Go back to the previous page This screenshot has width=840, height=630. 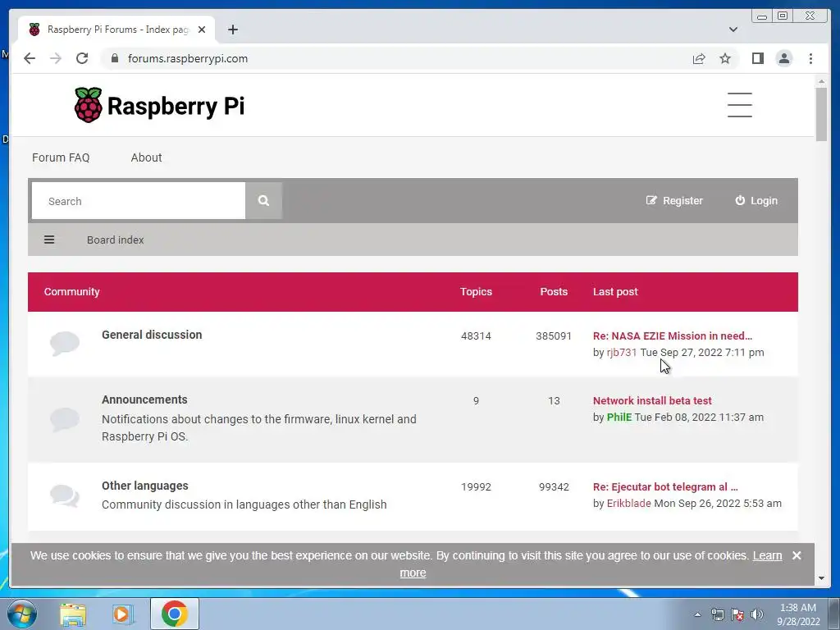tap(30, 58)
